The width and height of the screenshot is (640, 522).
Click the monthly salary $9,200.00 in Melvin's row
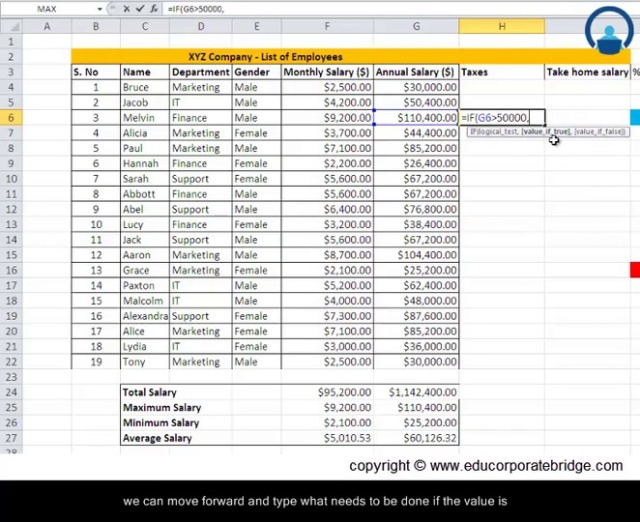coord(327,118)
